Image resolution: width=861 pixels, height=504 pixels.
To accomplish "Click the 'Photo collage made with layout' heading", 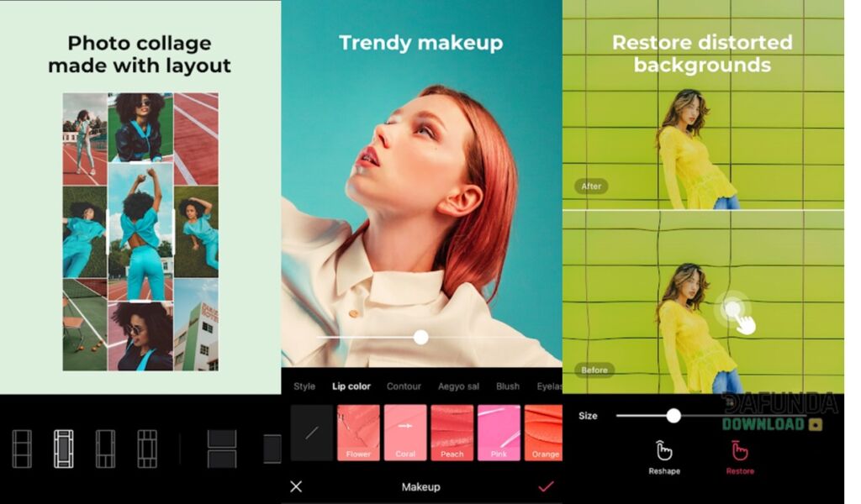I will click(x=140, y=55).
